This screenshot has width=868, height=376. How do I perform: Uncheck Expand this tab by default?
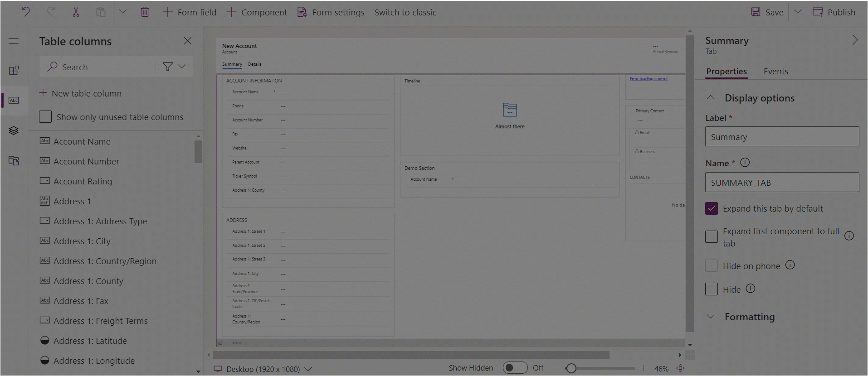click(712, 208)
